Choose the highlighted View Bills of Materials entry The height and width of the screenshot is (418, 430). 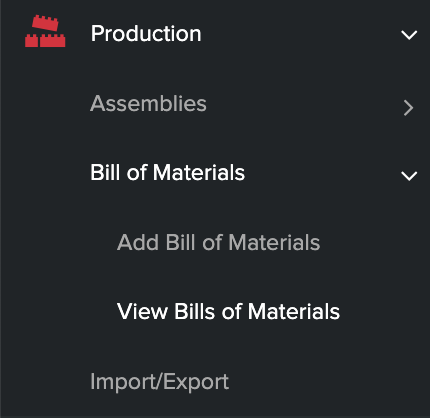click(228, 311)
